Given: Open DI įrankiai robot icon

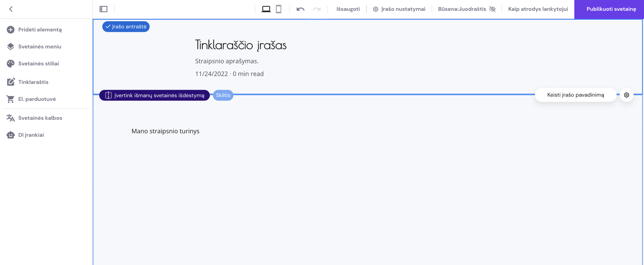Looking at the screenshot, I should pos(10,135).
